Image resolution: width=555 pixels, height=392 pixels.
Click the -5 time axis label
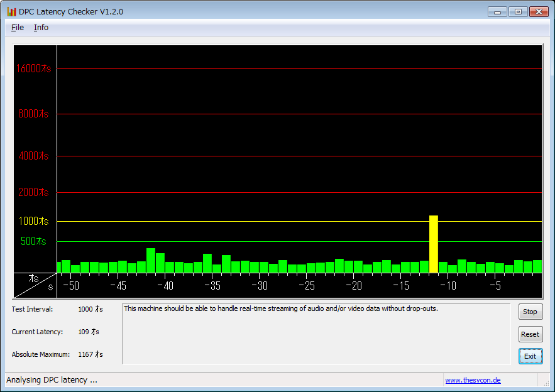coord(495,286)
